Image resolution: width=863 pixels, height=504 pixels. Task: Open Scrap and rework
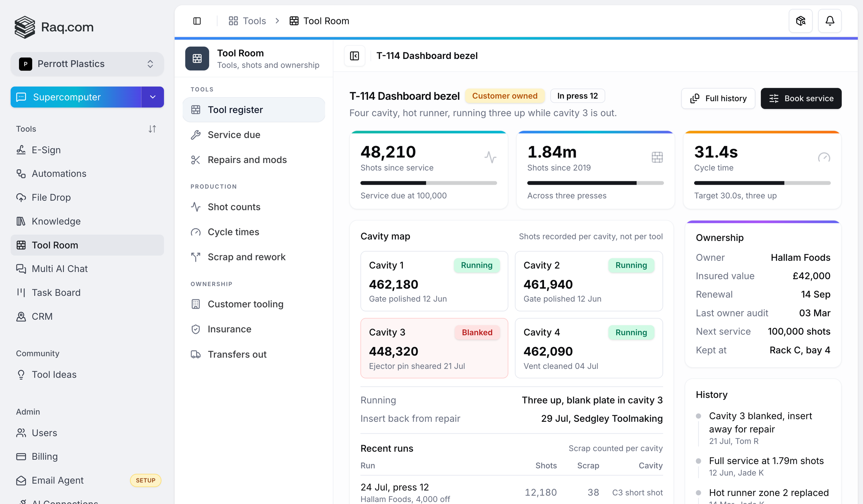[x=254, y=257]
